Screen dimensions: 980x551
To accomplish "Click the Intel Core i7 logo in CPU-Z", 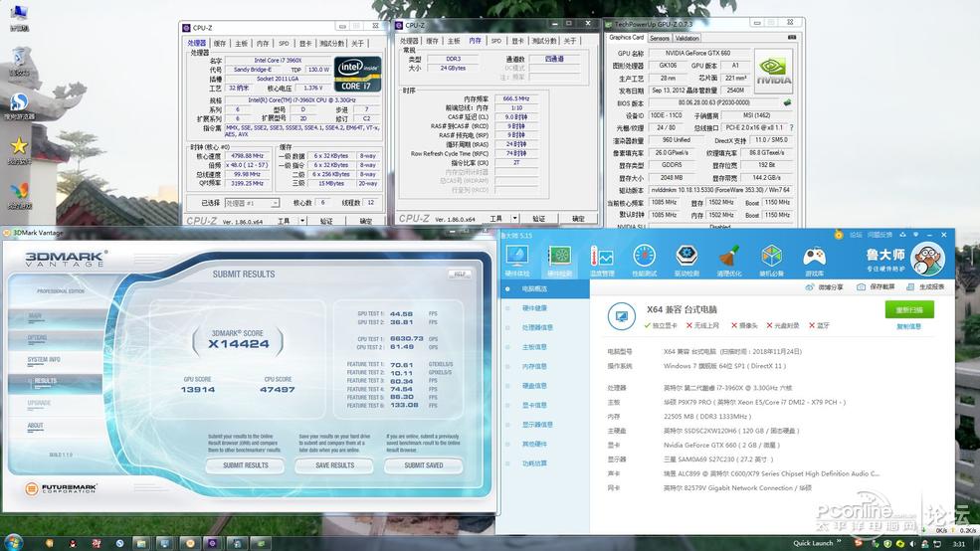I will tap(357, 75).
